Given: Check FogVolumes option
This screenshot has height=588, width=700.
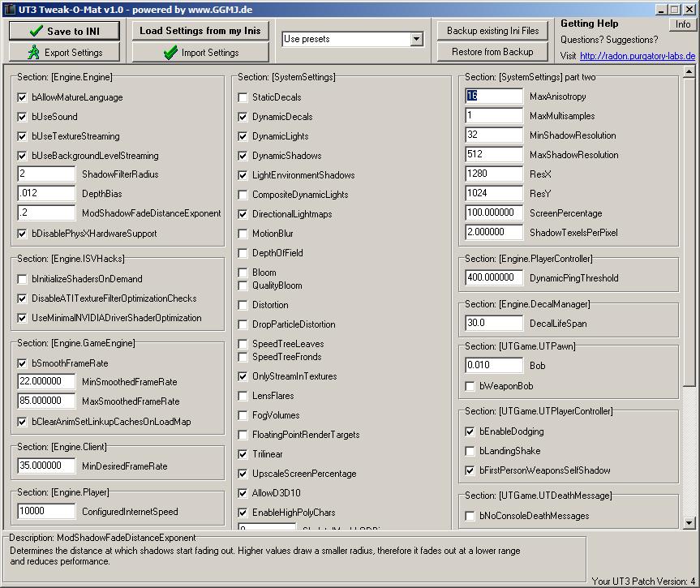Looking at the screenshot, I should 243,415.
